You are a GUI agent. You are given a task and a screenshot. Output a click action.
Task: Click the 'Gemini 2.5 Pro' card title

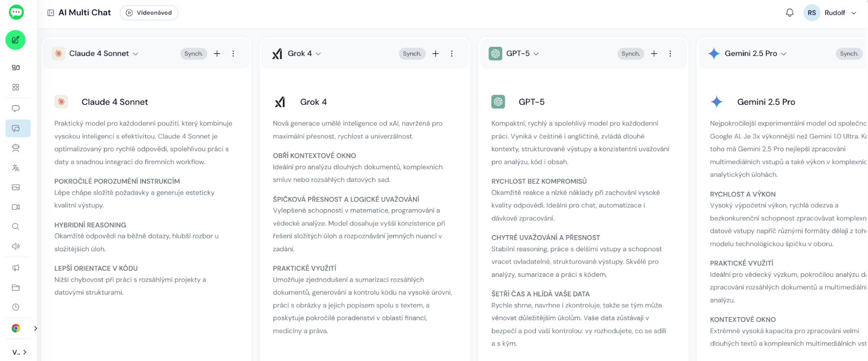coord(766,102)
